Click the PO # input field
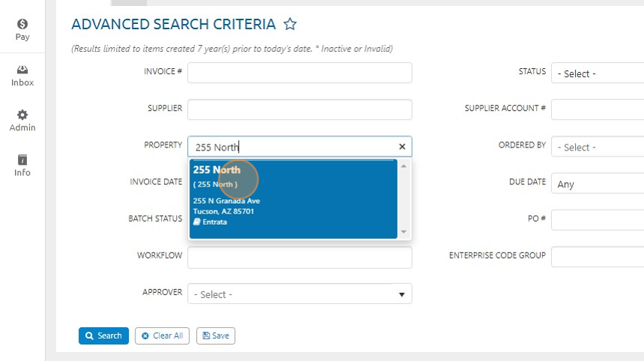 pyautogui.click(x=598, y=219)
